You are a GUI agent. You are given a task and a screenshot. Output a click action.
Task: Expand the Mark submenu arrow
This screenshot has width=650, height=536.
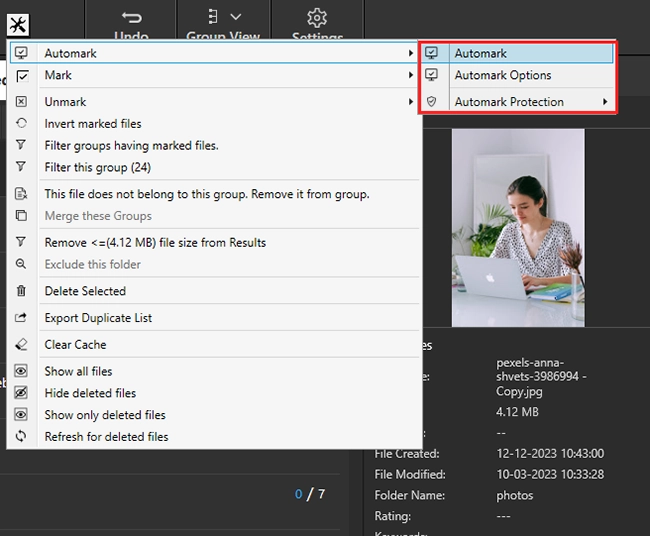coord(410,75)
